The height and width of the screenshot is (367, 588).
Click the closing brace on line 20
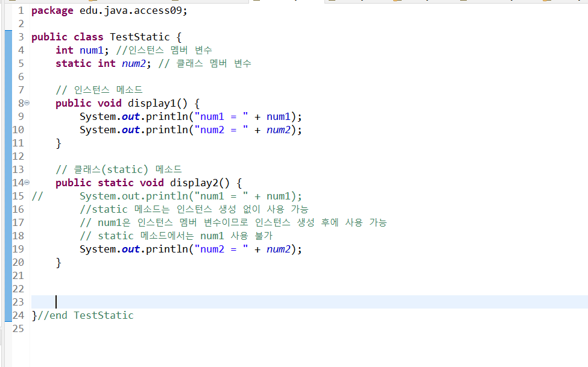point(58,262)
